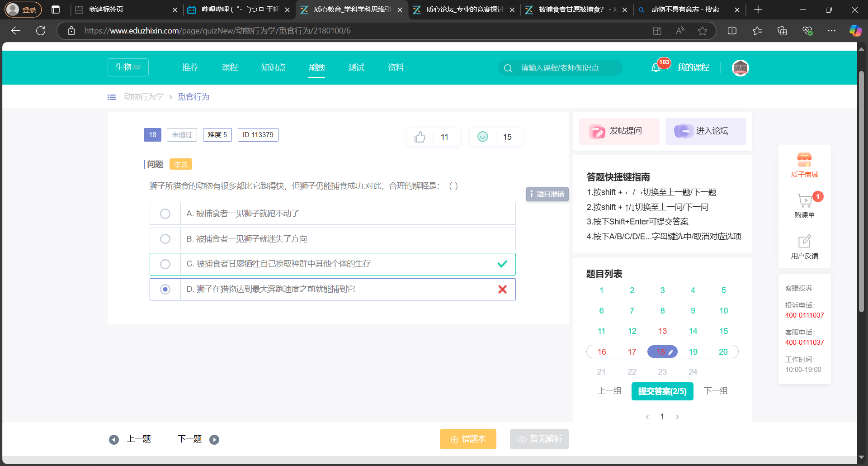Select radio option D 狮子在猎物达到最大奔跑速度

[x=165, y=289]
